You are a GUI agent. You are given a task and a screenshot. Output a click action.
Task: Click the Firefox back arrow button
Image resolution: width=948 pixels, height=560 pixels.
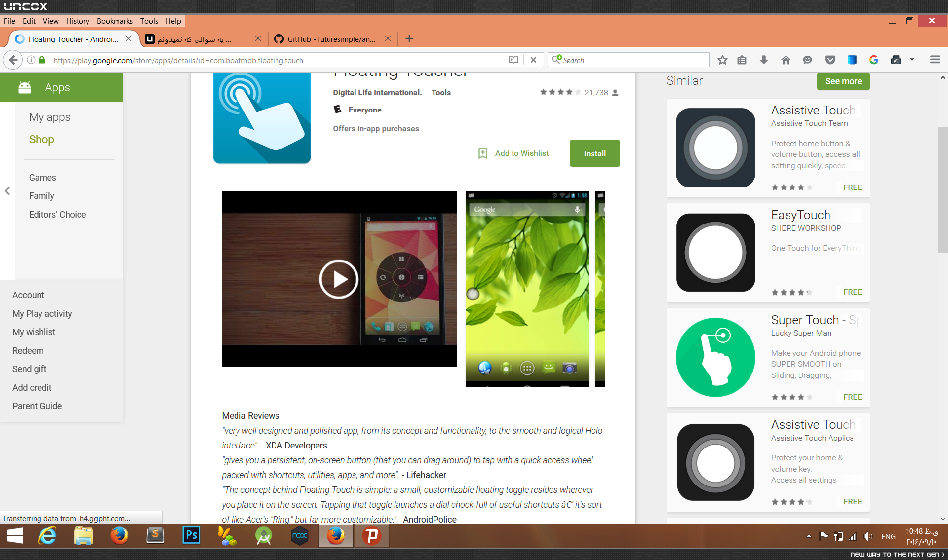(x=13, y=60)
